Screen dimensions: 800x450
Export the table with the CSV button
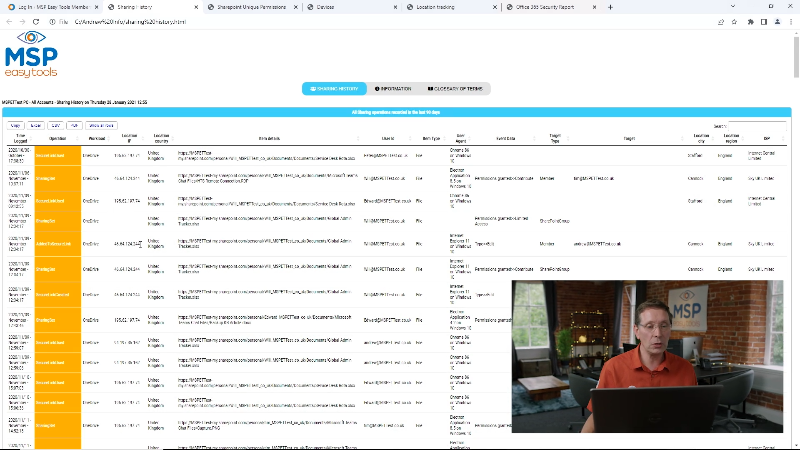coord(57,126)
